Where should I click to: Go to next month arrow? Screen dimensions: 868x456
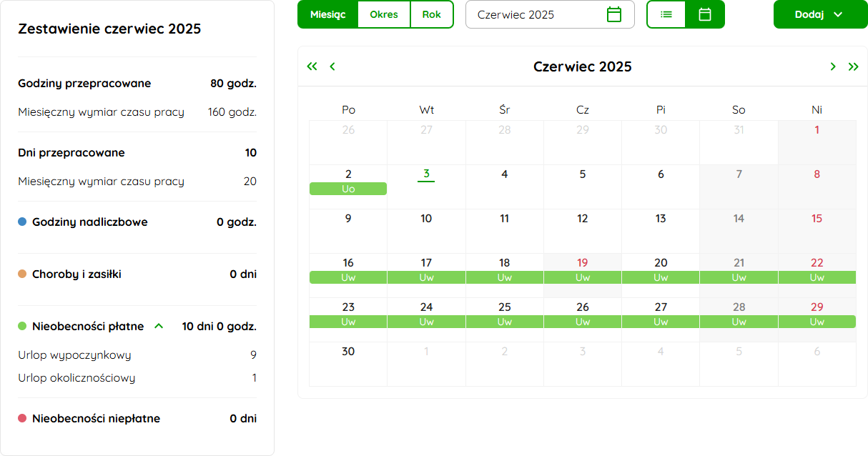(x=833, y=66)
